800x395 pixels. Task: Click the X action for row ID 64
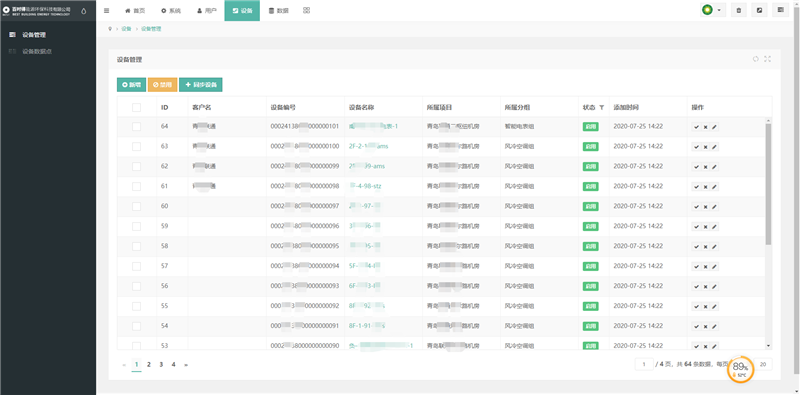tap(706, 128)
